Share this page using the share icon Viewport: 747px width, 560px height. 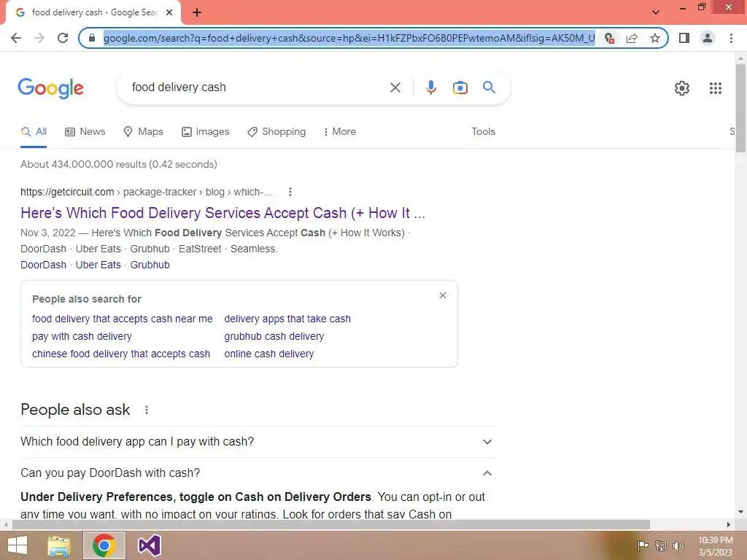pyautogui.click(x=632, y=38)
